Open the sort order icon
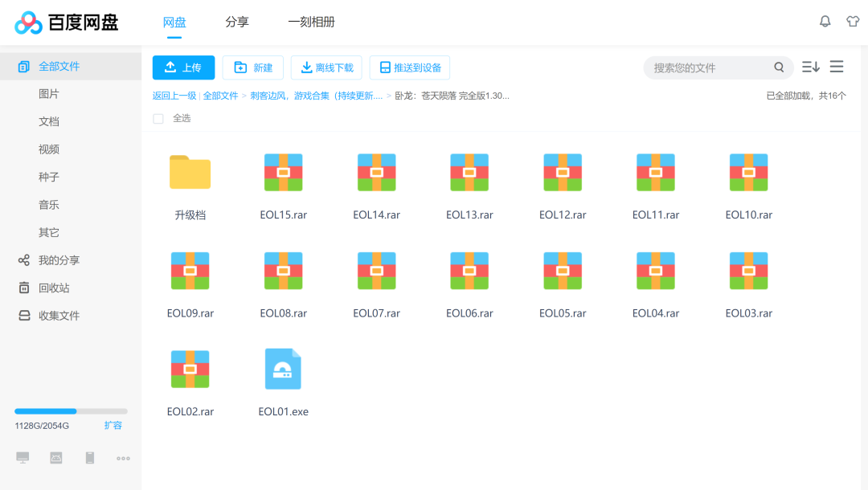The width and height of the screenshot is (868, 490). [810, 67]
